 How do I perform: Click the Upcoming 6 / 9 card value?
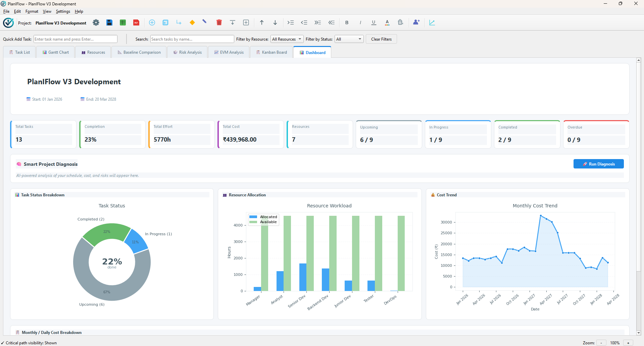pyautogui.click(x=366, y=140)
